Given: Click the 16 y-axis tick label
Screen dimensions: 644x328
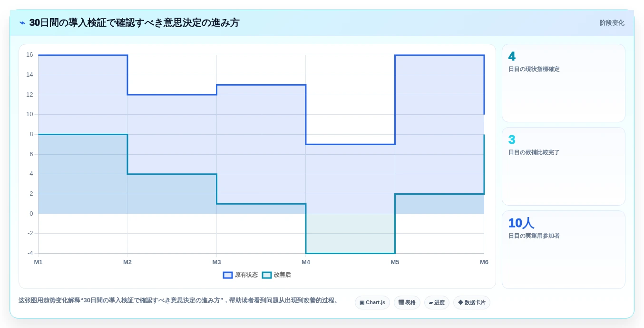Looking at the screenshot, I should coord(29,55).
